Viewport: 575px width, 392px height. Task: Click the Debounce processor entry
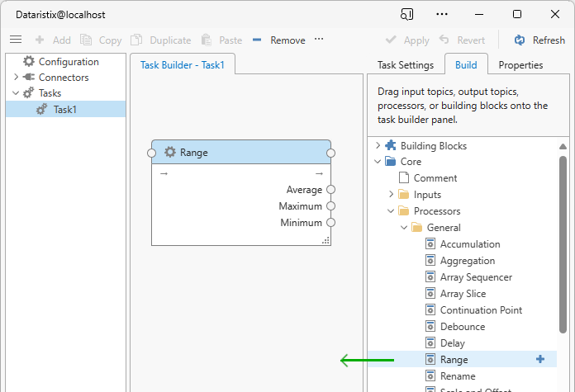[x=463, y=327]
